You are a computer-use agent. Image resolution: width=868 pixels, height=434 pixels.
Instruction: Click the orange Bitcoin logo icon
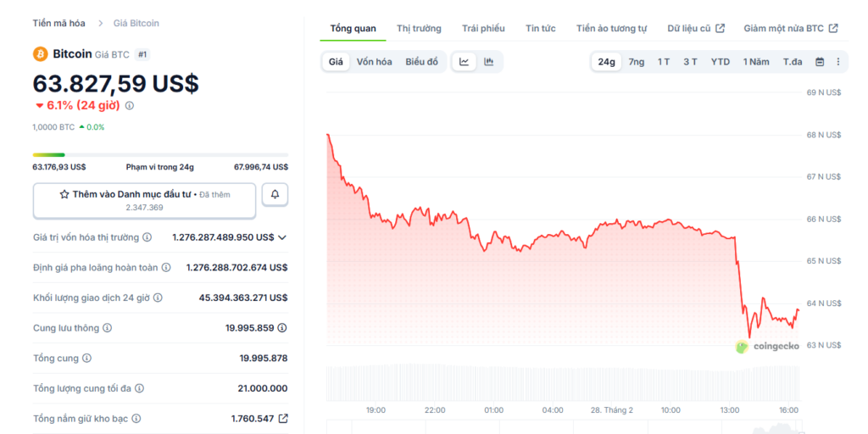tap(41, 54)
